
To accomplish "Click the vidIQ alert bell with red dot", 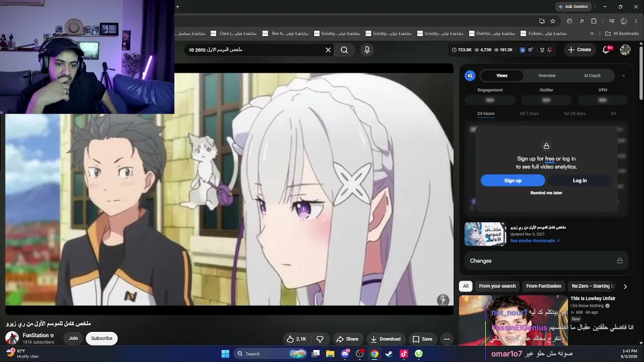I will pos(549,50).
